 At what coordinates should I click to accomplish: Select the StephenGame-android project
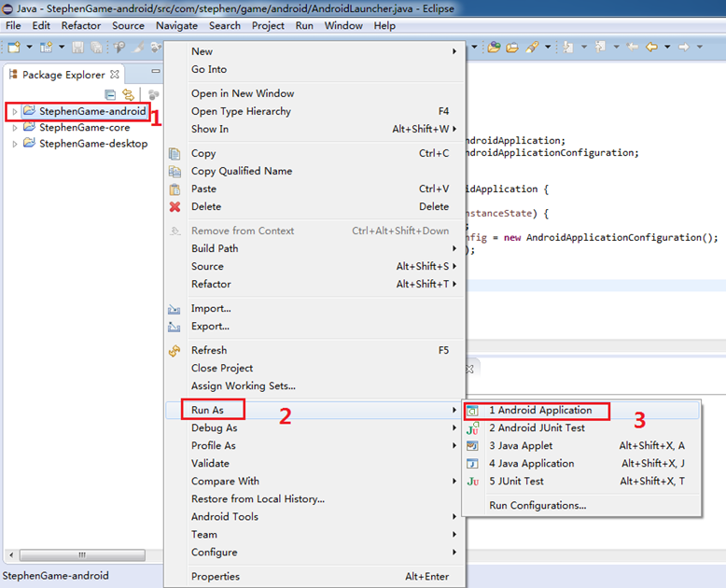(92, 111)
